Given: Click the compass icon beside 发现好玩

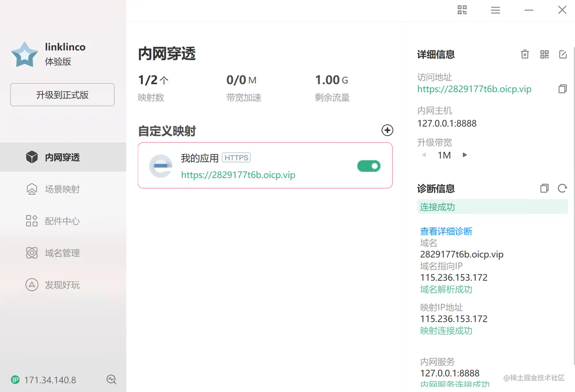Looking at the screenshot, I should click(x=32, y=285).
